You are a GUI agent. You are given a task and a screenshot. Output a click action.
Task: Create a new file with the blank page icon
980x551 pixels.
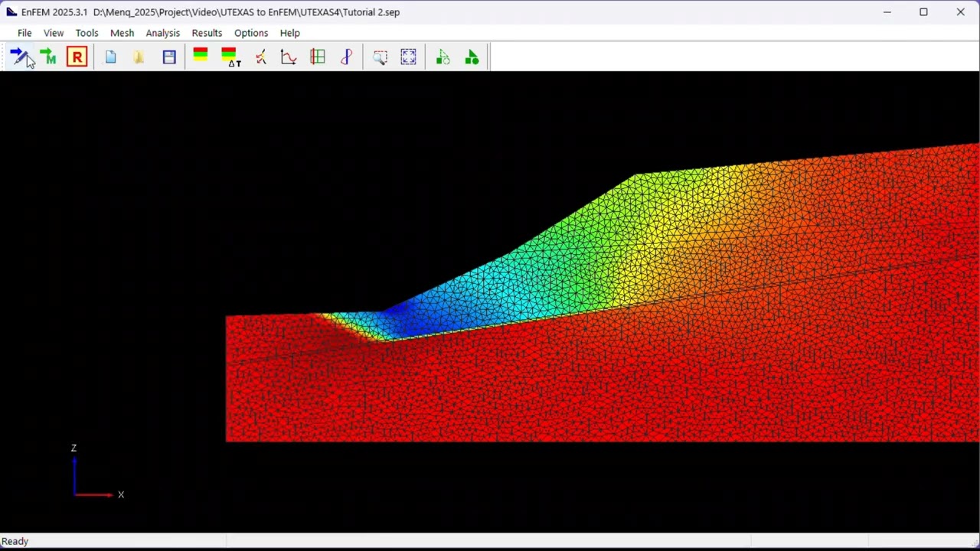coord(111,57)
